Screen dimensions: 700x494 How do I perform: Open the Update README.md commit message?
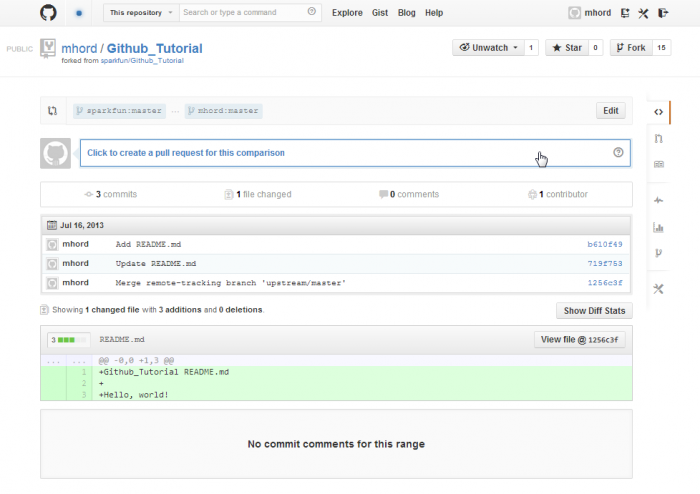click(x=156, y=264)
